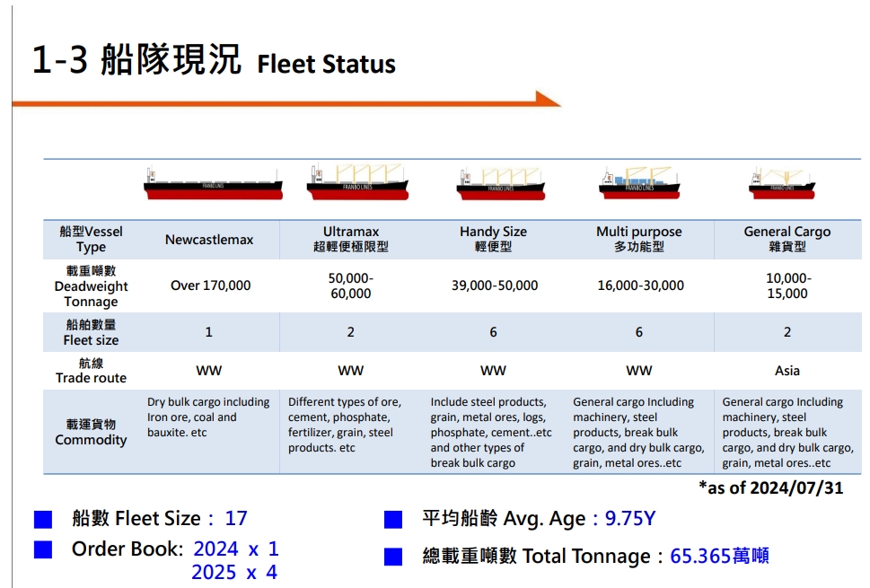Click the blue bullet beside Avg. Age
Image resolution: width=870 pixels, height=588 pixels.
(393, 519)
